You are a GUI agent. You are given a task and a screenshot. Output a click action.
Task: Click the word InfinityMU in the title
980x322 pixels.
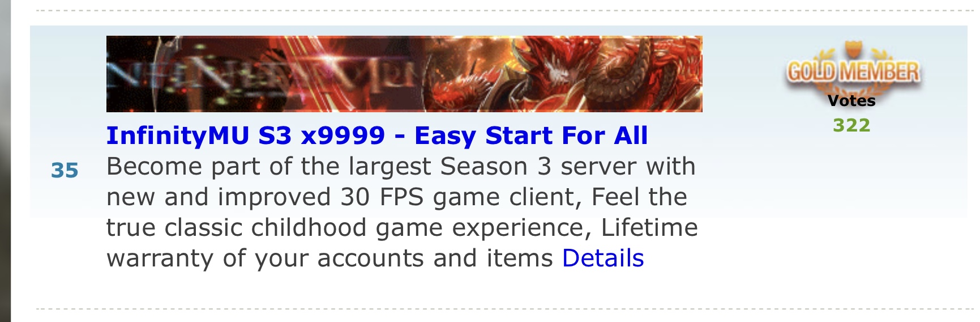pos(178,135)
